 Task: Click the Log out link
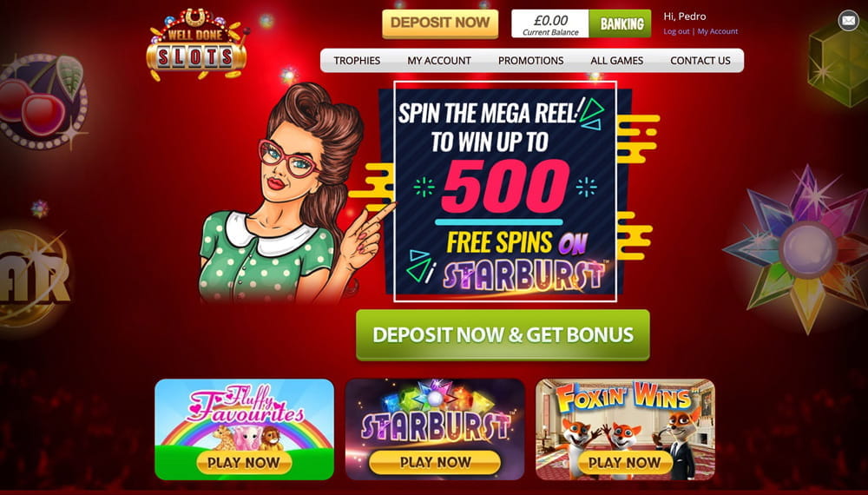tap(676, 31)
